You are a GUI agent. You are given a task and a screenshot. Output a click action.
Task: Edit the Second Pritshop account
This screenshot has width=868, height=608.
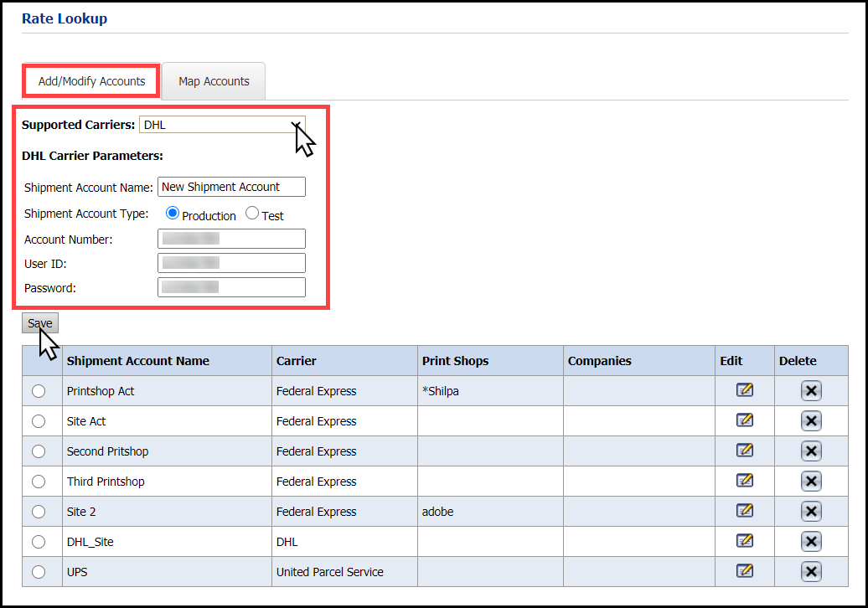(744, 451)
